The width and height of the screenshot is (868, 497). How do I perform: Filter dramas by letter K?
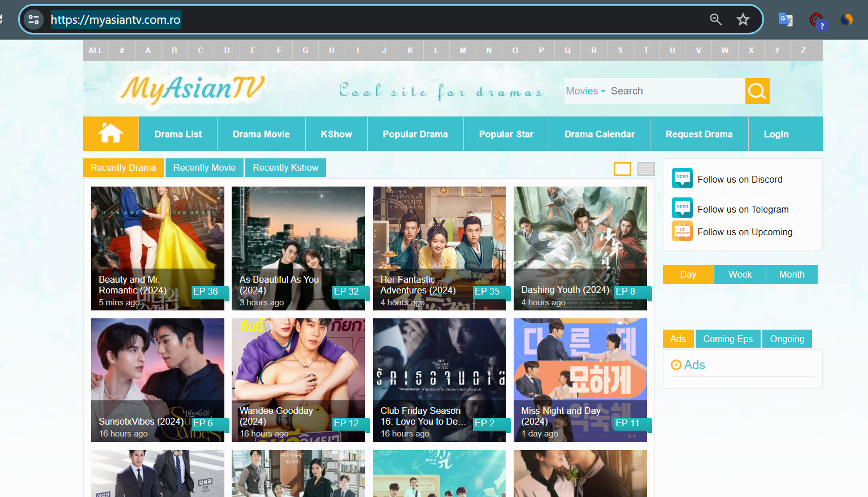[410, 50]
